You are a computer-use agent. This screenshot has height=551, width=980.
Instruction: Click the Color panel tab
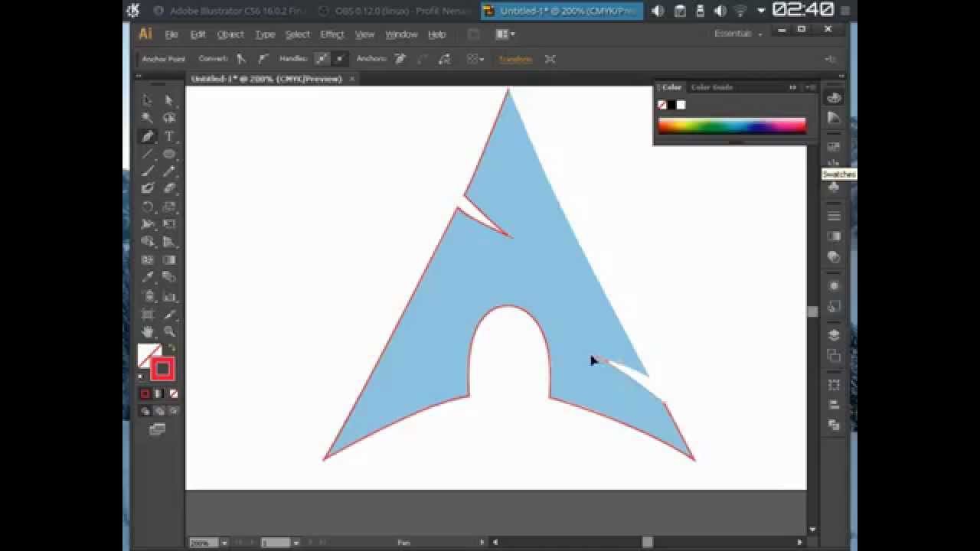tap(671, 87)
